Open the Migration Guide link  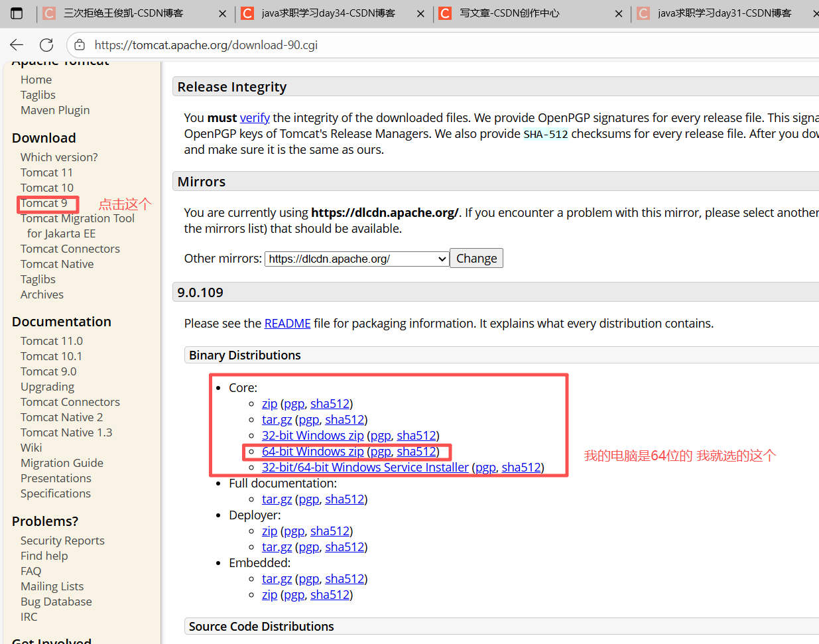click(62, 463)
